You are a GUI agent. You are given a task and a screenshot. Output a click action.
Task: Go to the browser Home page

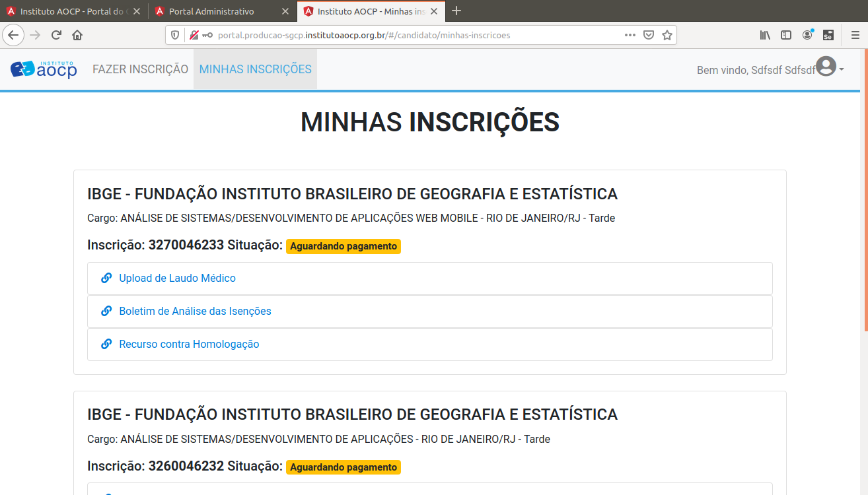77,35
